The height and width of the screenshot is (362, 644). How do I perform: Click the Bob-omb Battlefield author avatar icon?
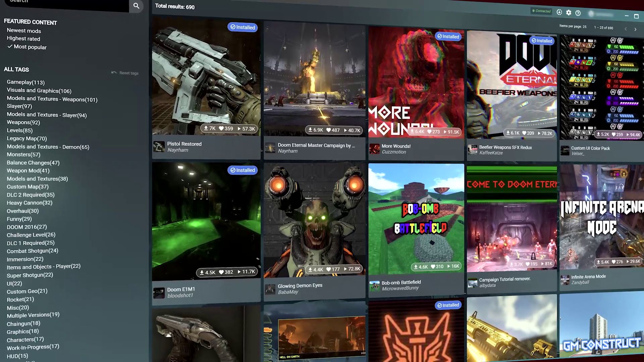(374, 286)
